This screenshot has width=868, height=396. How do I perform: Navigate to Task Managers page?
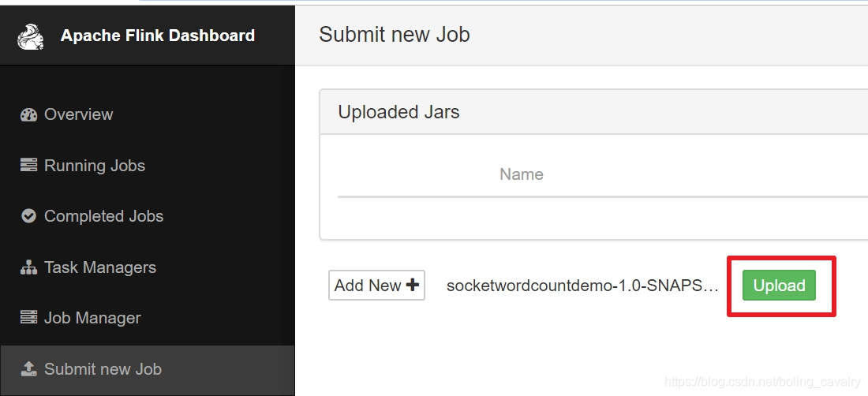tap(99, 267)
